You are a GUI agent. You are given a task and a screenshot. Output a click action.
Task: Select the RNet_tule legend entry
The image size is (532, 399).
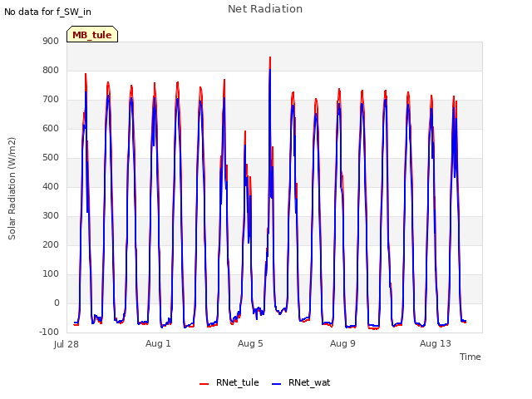click(229, 382)
